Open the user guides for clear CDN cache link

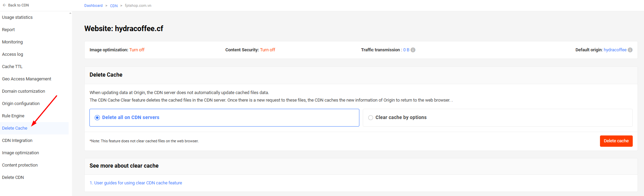pos(136,183)
